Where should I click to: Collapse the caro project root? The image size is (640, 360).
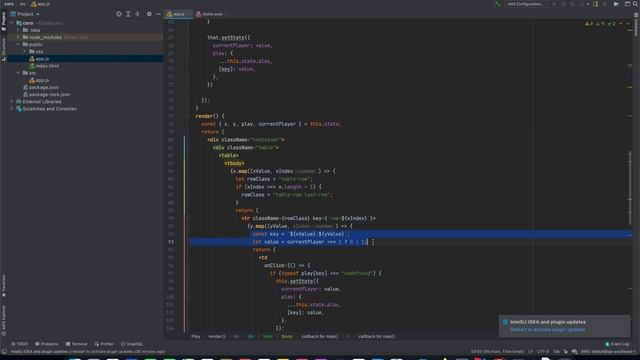12,23
